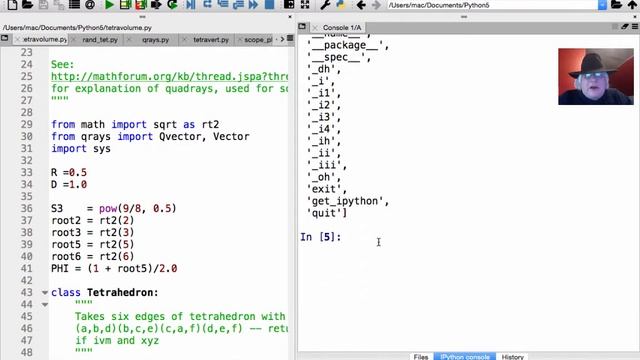The height and width of the screenshot is (360, 640).
Task: Open the mathforum.org link in editor
Action: 169,76
